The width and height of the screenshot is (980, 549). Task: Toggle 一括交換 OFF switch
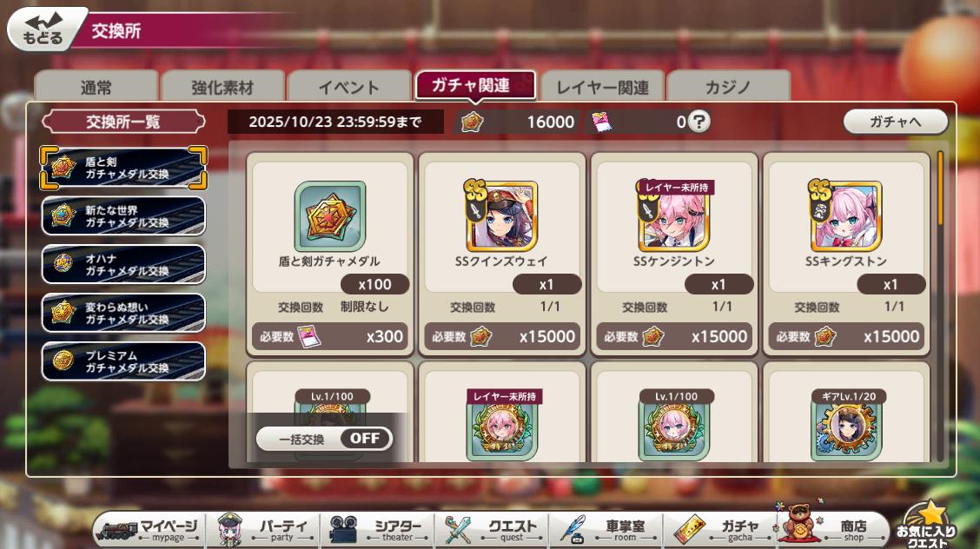click(324, 439)
